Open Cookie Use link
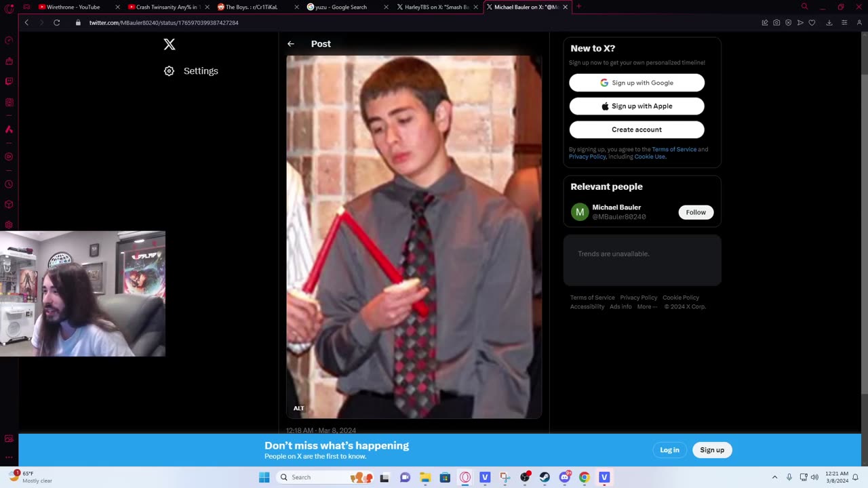Viewport: 868px width, 488px height. click(650, 157)
